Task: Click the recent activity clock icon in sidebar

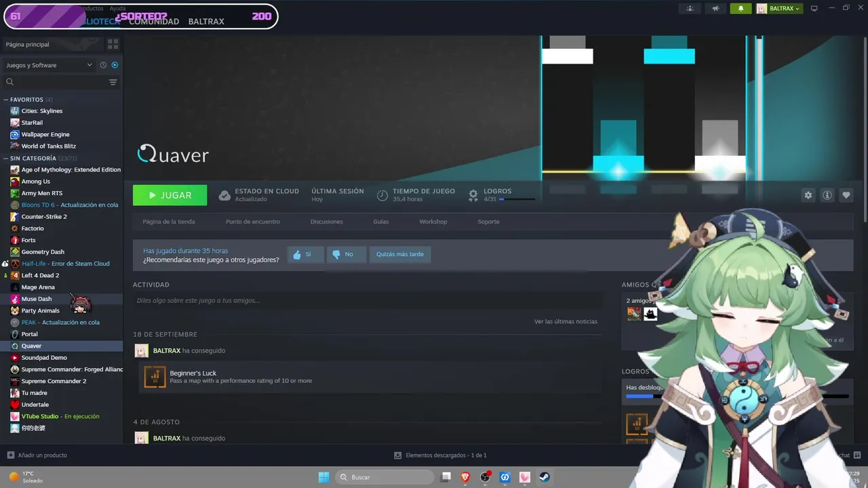Action: (x=103, y=65)
